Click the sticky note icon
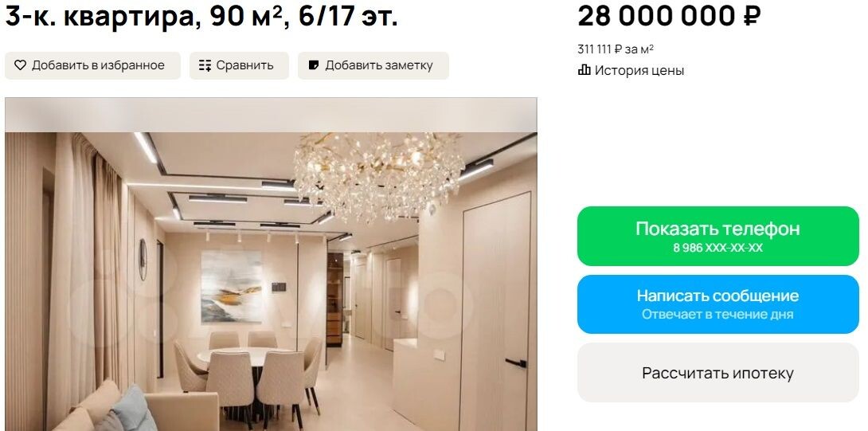Viewport: 868px width, 431px height. [x=313, y=65]
